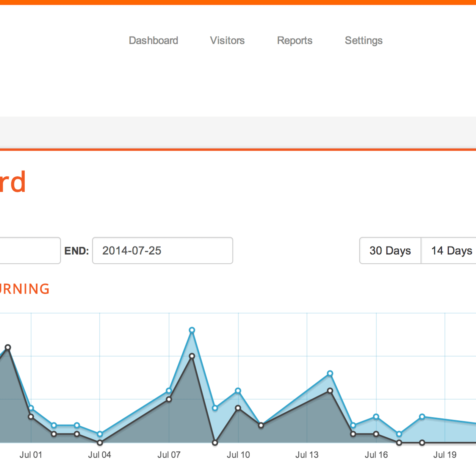This screenshot has height=476, width=476.
Task: Click the dark data point at Jul 01
Action: pyautogui.click(x=31, y=416)
